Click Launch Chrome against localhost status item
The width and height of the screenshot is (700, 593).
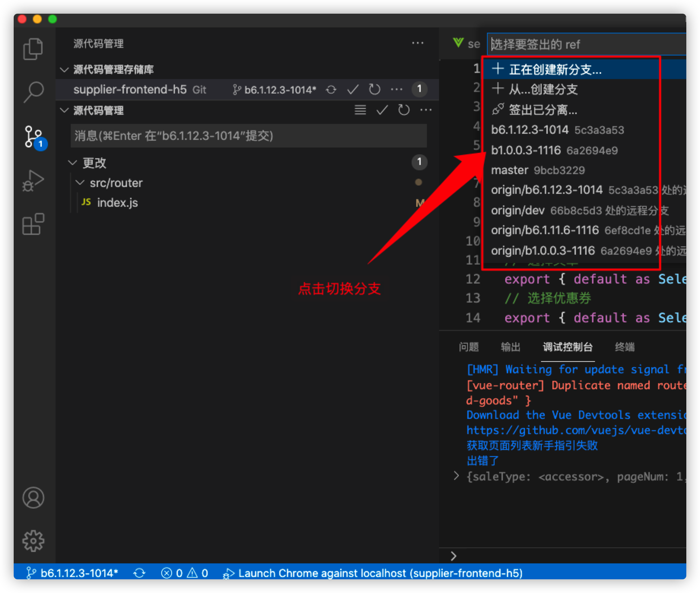373,573
